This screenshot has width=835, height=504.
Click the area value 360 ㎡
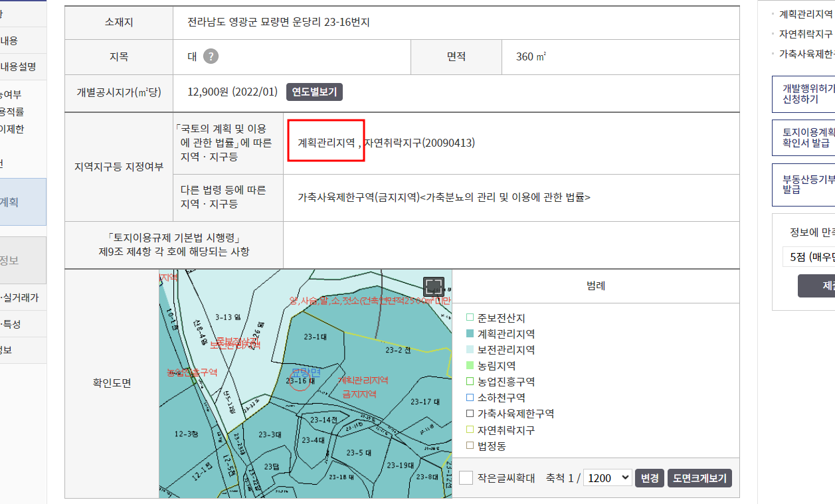point(531,56)
